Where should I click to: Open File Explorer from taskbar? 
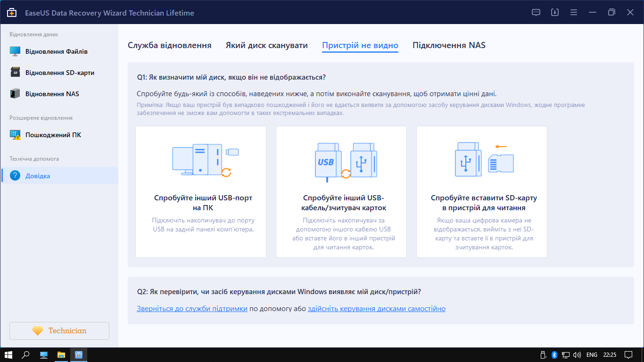tap(61, 354)
